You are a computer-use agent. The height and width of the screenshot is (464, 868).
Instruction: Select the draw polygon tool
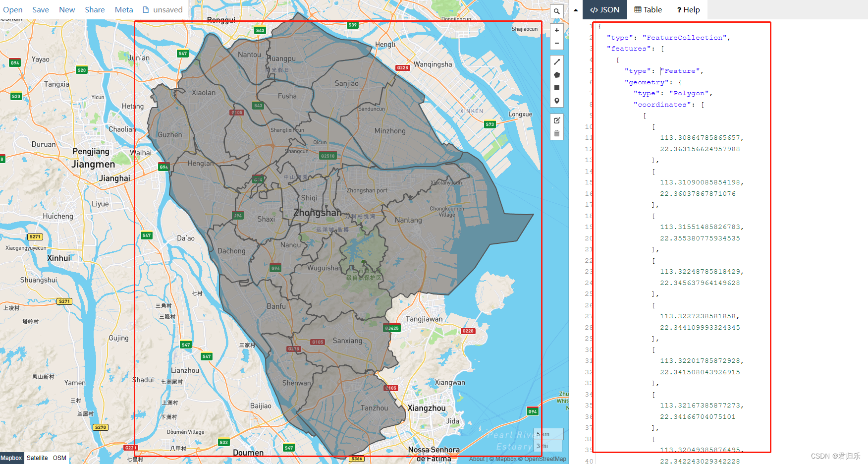[x=557, y=75]
